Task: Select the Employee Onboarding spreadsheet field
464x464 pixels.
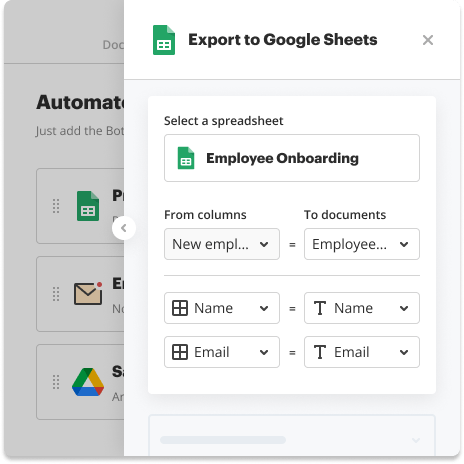Action: [292, 158]
